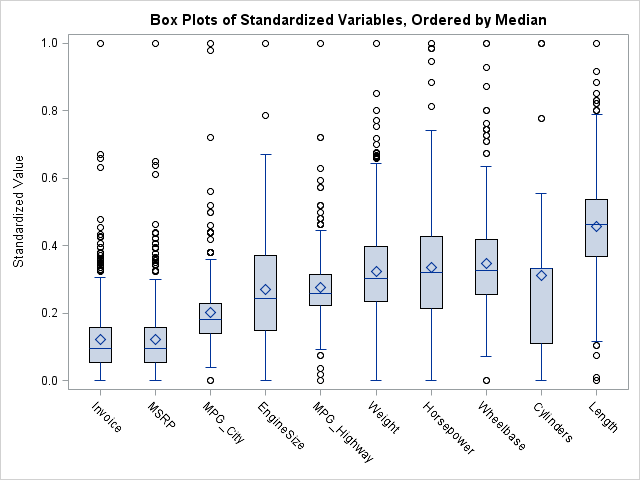Select the Wheelbase mean diamond marker
Screen dimensions: 640x480
coord(486,264)
